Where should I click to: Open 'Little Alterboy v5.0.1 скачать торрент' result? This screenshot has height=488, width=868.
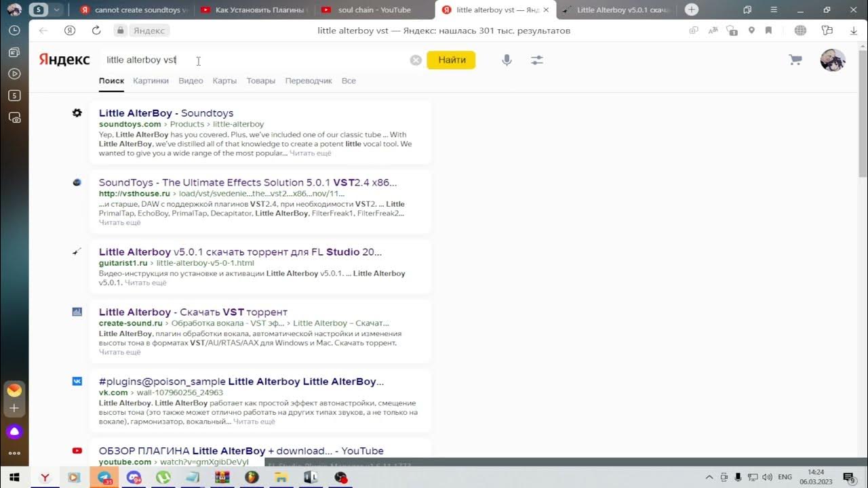(240, 251)
